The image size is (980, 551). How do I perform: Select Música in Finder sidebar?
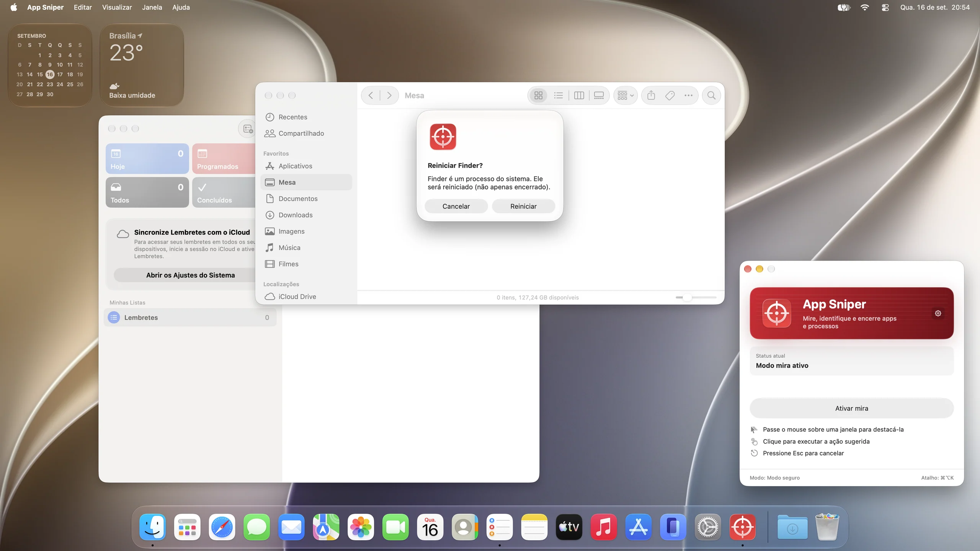(x=306, y=248)
